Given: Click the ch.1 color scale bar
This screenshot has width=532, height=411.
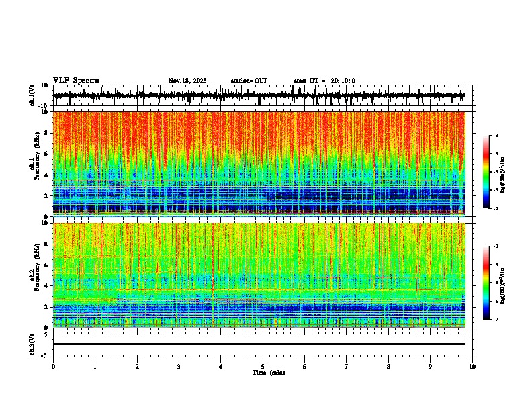Looking at the screenshot, I should [486, 172].
